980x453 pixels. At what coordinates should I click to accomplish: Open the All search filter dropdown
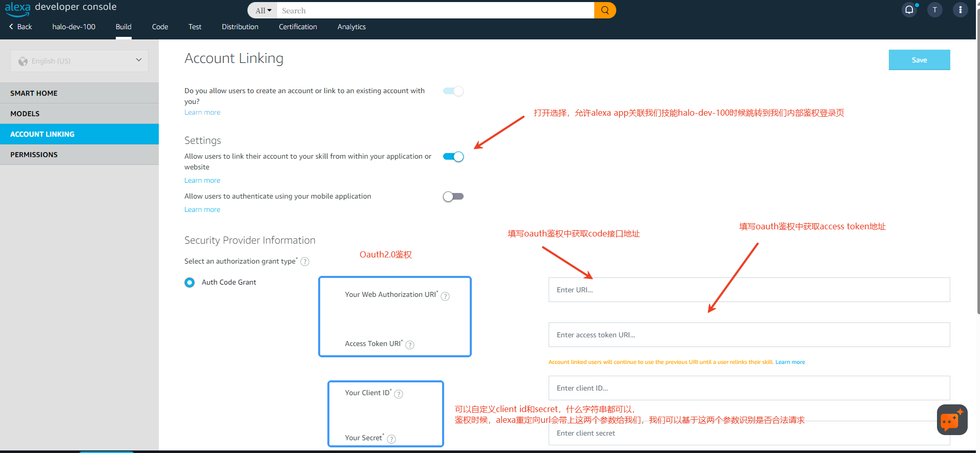tap(263, 10)
